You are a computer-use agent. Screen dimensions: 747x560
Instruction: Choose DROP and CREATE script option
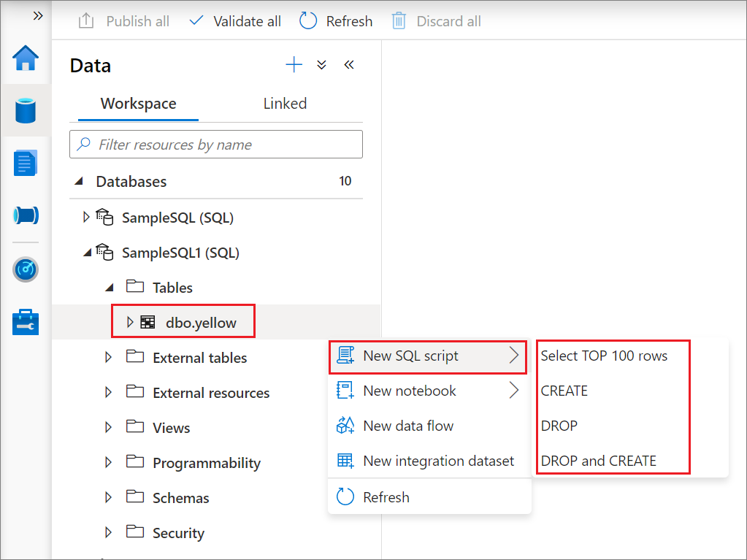598,461
